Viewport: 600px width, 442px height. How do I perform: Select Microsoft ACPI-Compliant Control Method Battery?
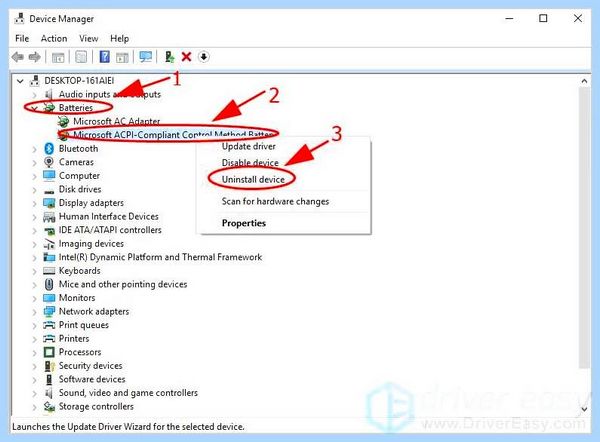173,135
